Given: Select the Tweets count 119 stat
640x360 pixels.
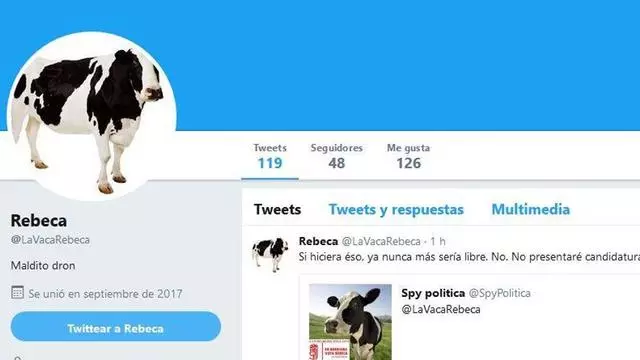Looking at the screenshot, I should [x=270, y=156].
